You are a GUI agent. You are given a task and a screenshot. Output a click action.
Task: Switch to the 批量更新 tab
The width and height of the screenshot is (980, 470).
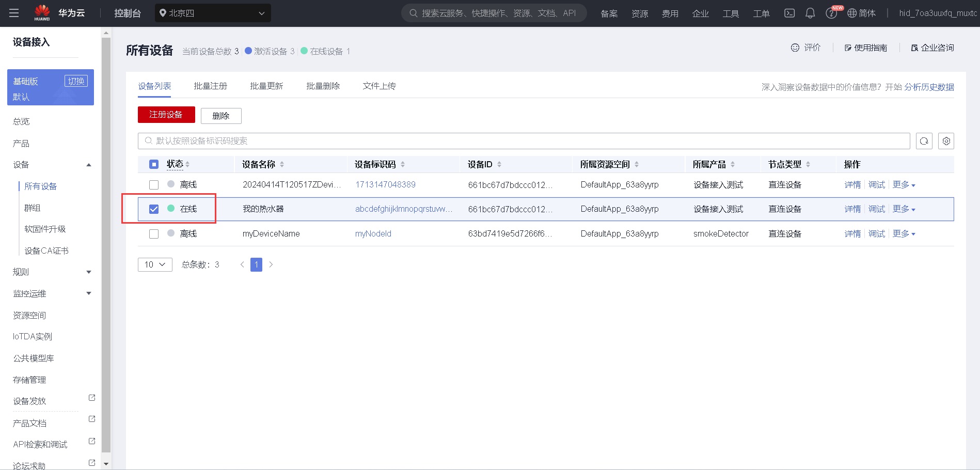coord(266,86)
